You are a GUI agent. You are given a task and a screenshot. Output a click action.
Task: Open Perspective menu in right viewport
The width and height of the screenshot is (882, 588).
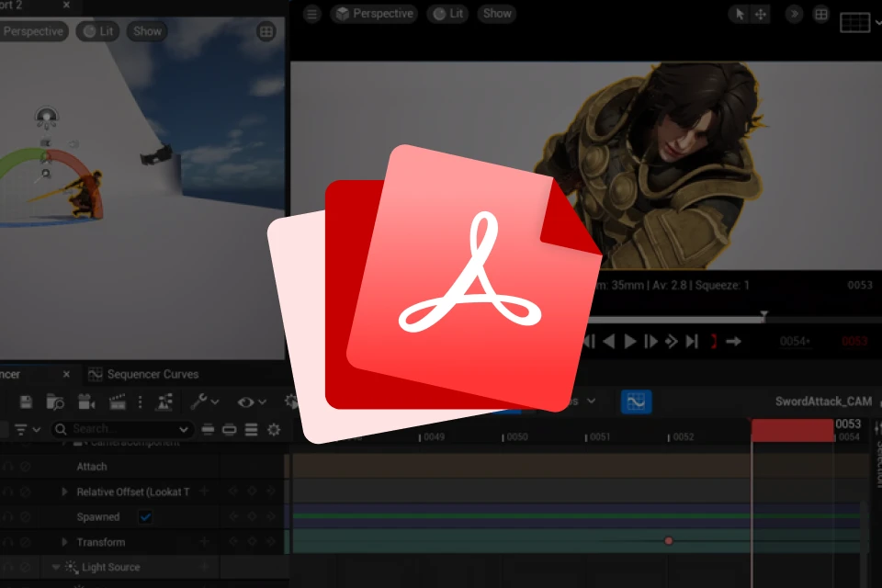click(x=374, y=14)
